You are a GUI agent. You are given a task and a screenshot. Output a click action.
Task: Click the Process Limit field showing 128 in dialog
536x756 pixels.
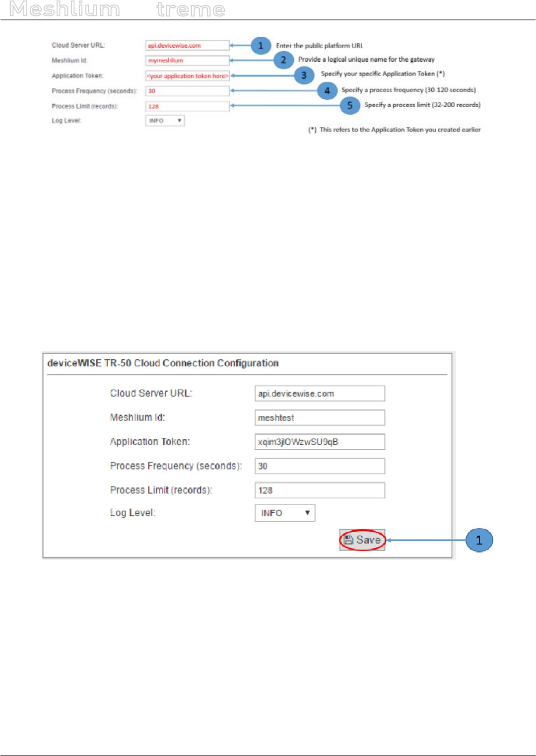point(320,490)
